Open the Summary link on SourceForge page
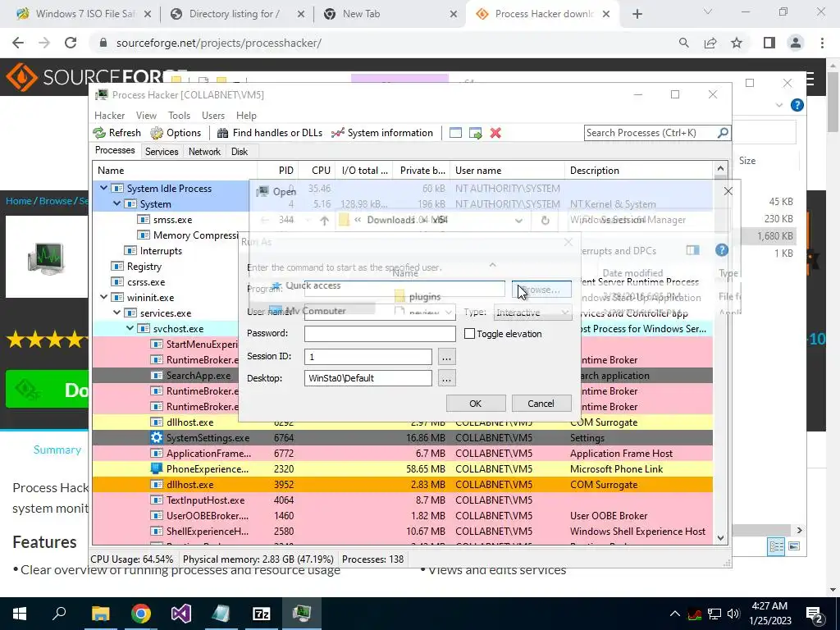Viewport: 840px width, 630px height. pyautogui.click(x=57, y=450)
